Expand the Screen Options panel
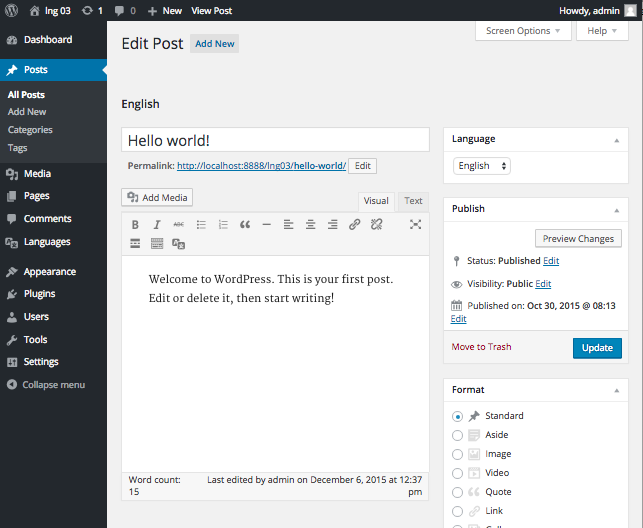Image resolution: width=643 pixels, height=528 pixels. click(523, 31)
